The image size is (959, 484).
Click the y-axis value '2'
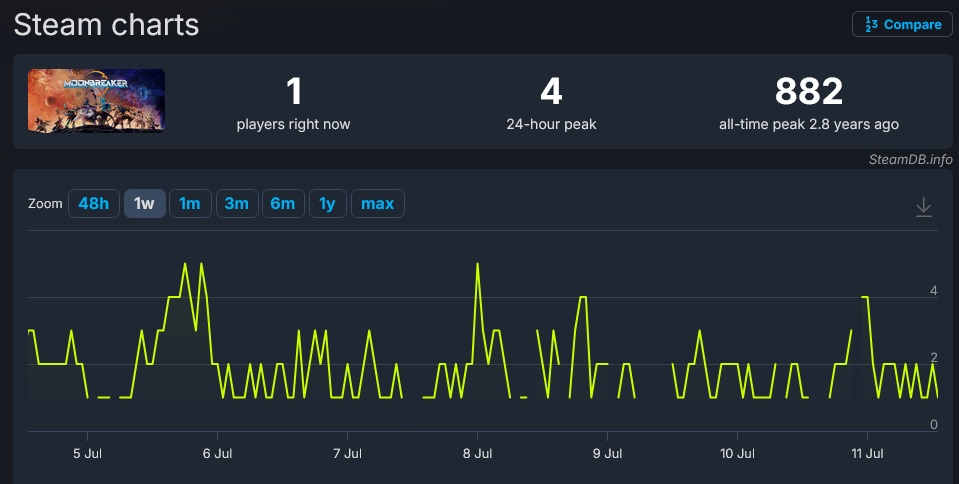pyautogui.click(x=933, y=357)
